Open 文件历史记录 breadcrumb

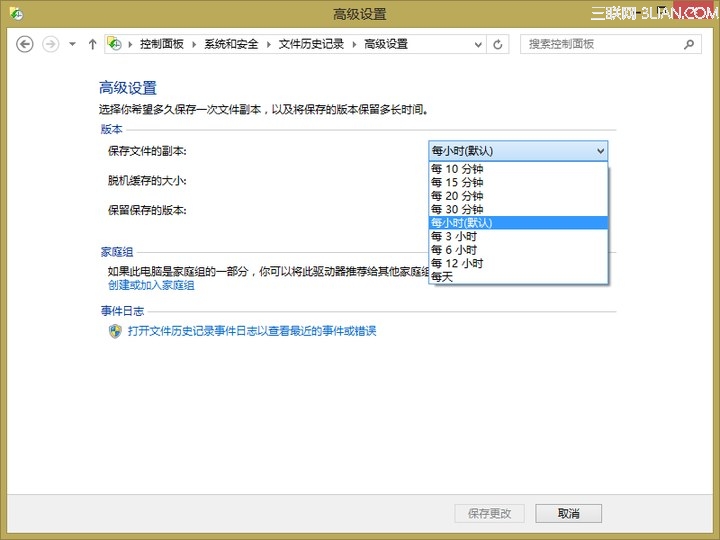[311, 44]
